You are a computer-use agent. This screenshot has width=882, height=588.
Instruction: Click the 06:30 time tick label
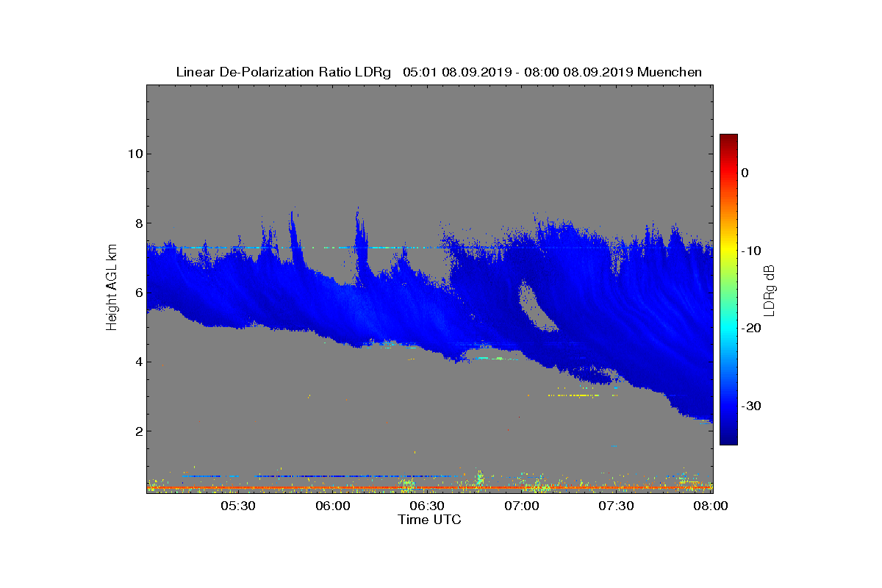(x=427, y=506)
